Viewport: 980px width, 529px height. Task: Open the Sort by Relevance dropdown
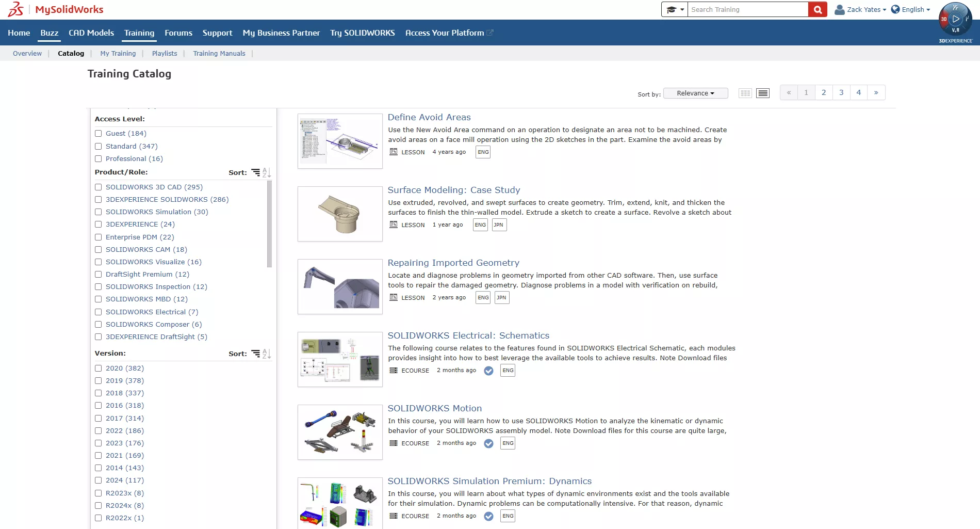coord(696,93)
